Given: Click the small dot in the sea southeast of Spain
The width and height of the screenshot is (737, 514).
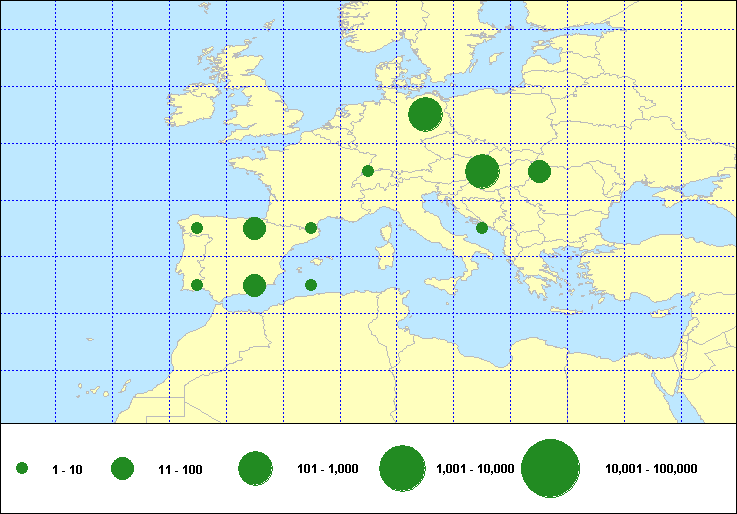Looking at the screenshot, I should (311, 285).
